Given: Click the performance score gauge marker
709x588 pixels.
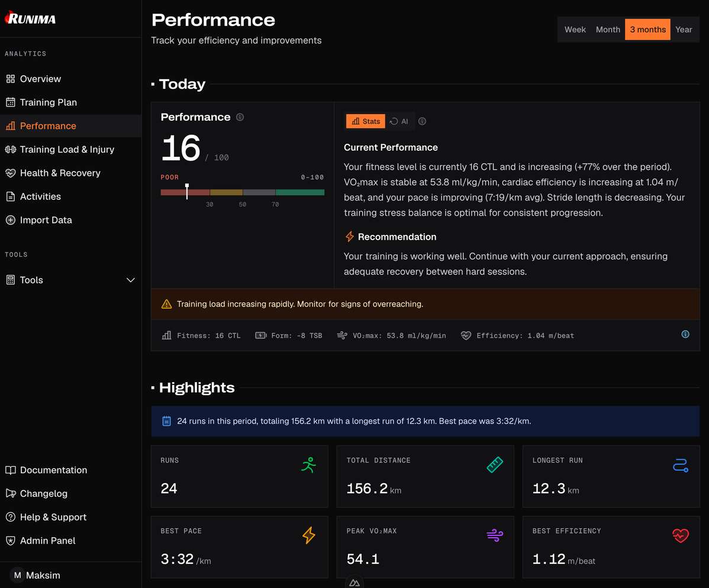Looking at the screenshot, I should [187, 191].
